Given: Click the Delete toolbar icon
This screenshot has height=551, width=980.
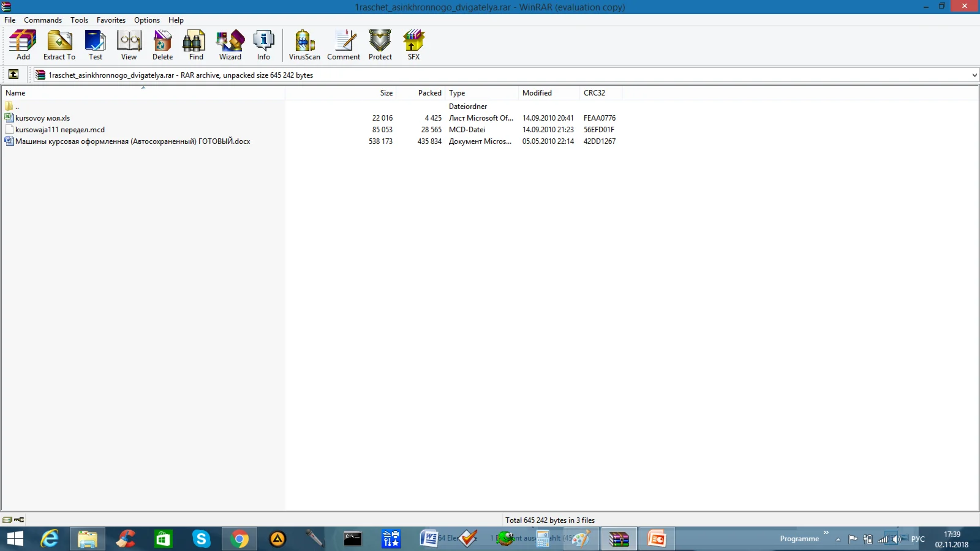Looking at the screenshot, I should [x=162, y=45].
